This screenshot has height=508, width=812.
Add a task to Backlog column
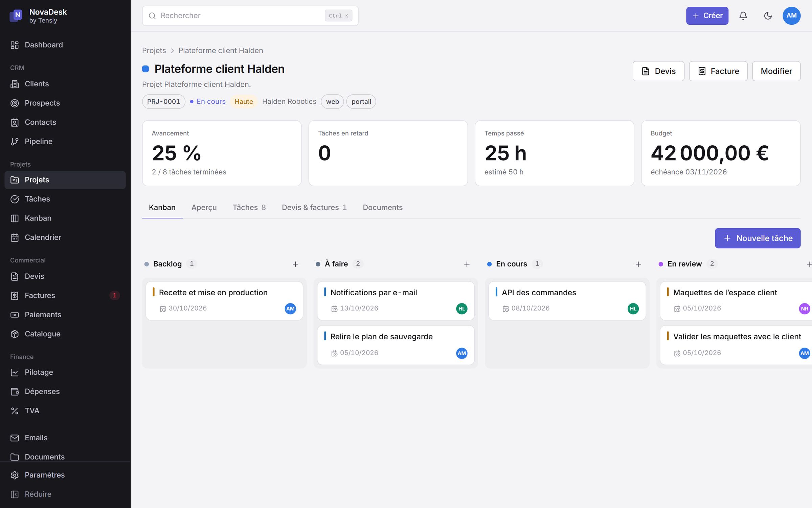coord(295,264)
